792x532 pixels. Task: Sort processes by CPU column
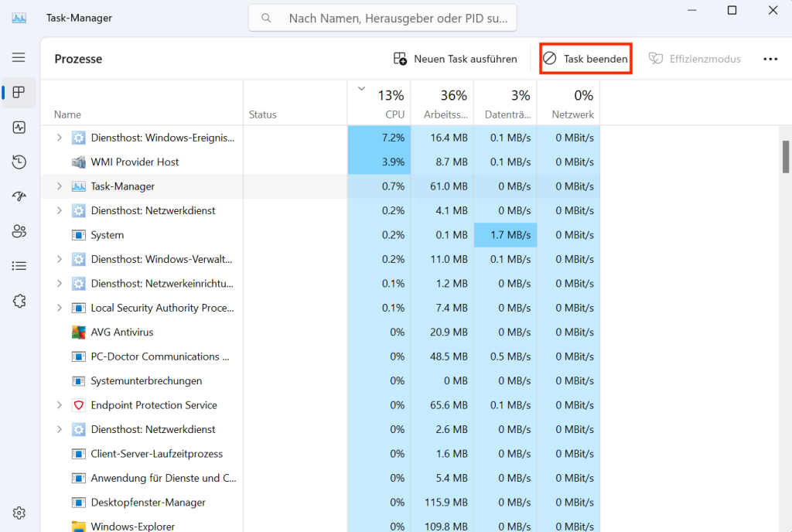point(379,104)
